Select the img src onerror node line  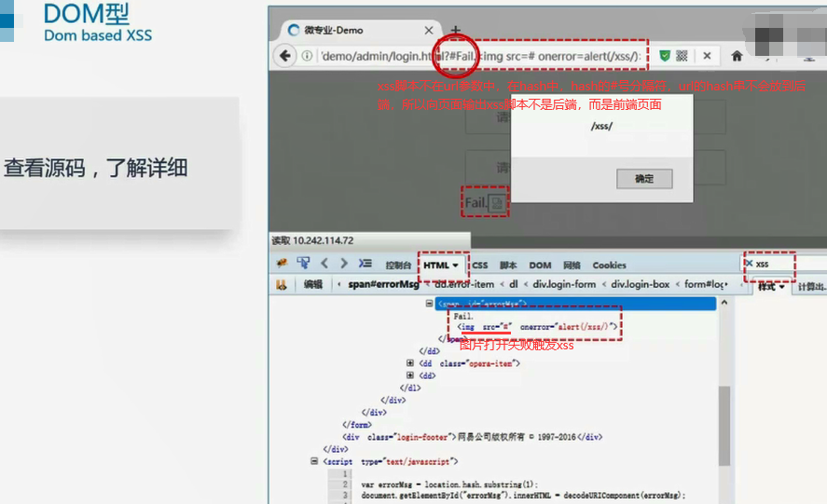pyautogui.click(x=537, y=327)
